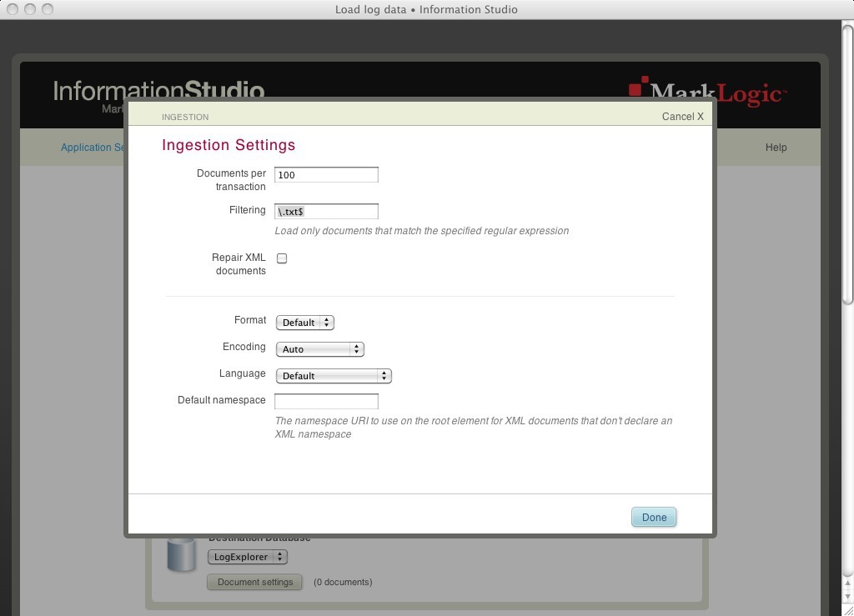Cancel the Ingestion Settings dialog
Image resolution: width=854 pixels, height=616 pixels.
click(683, 117)
